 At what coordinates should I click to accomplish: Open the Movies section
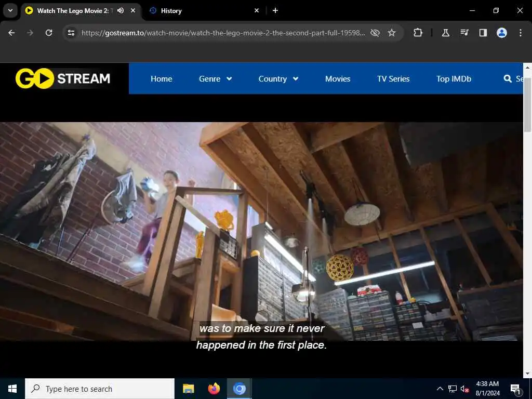click(x=338, y=79)
